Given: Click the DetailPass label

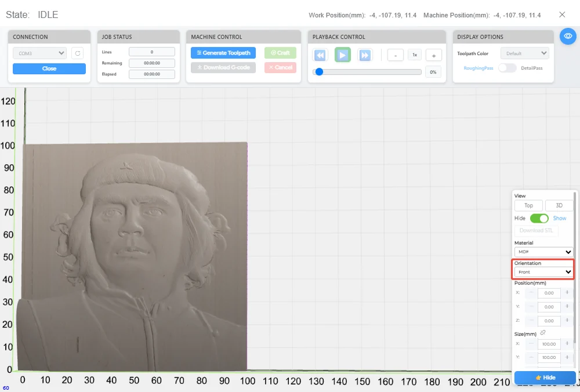Looking at the screenshot, I should [x=531, y=68].
